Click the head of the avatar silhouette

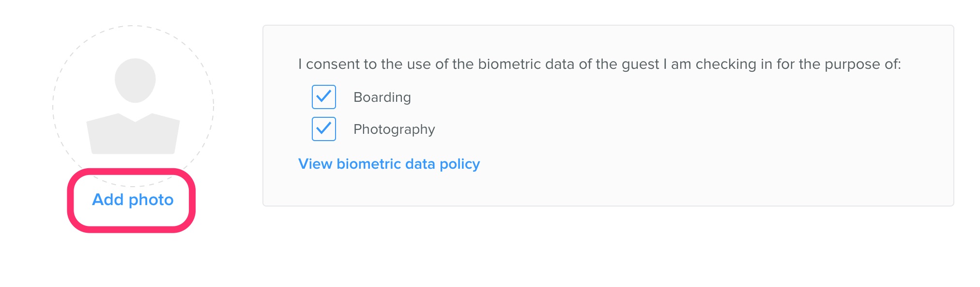tap(135, 80)
